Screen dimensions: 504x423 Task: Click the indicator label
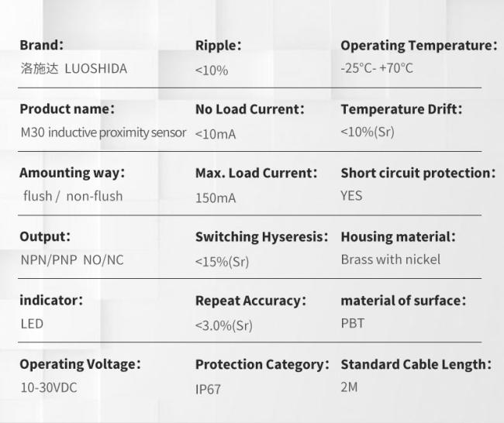click(x=50, y=300)
